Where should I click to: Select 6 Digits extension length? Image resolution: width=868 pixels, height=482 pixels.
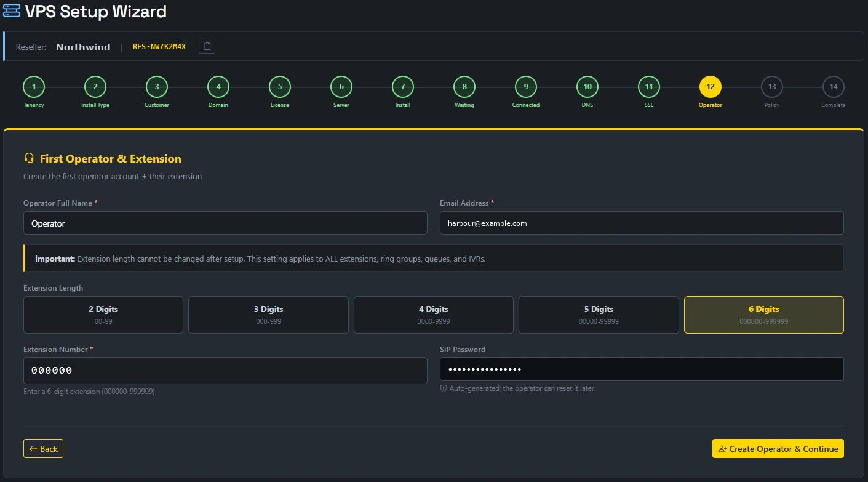point(764,315)
